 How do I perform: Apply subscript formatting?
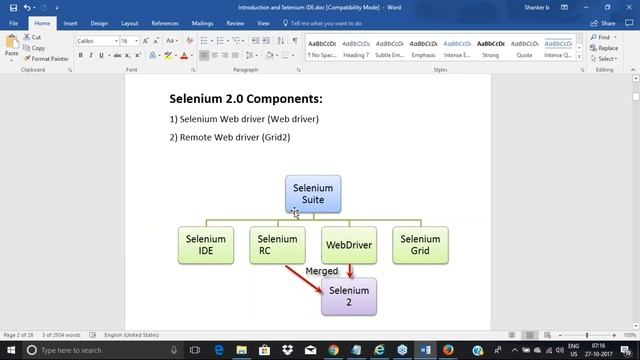128,55
